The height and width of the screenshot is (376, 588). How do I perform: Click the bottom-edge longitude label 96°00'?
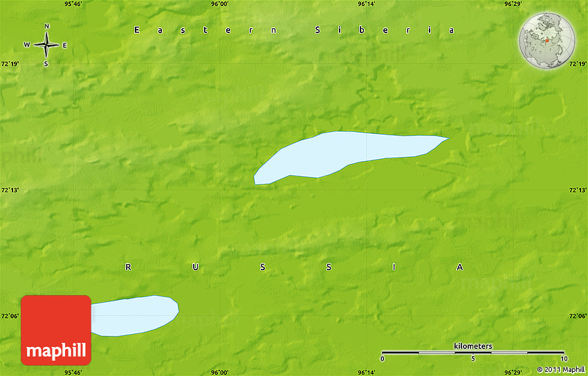(220, 373)
